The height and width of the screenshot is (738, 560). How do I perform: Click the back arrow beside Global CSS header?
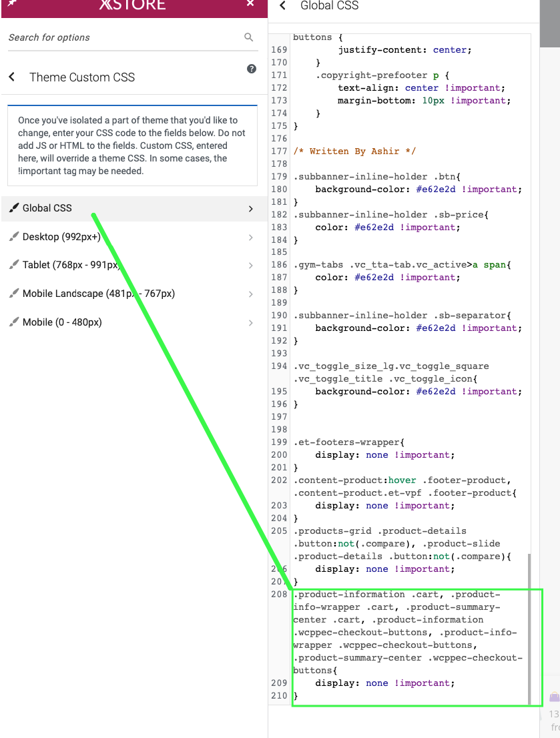click(x=282, y=5)
